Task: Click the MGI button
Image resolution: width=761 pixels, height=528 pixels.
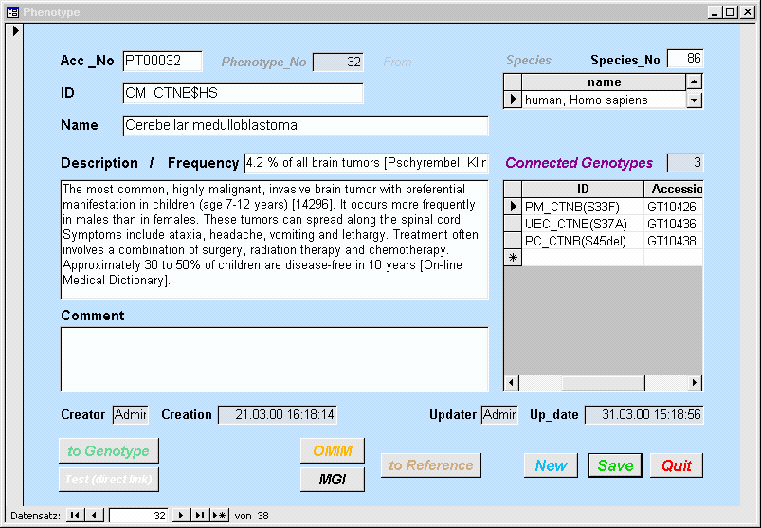Action: [x=332, y=479]
